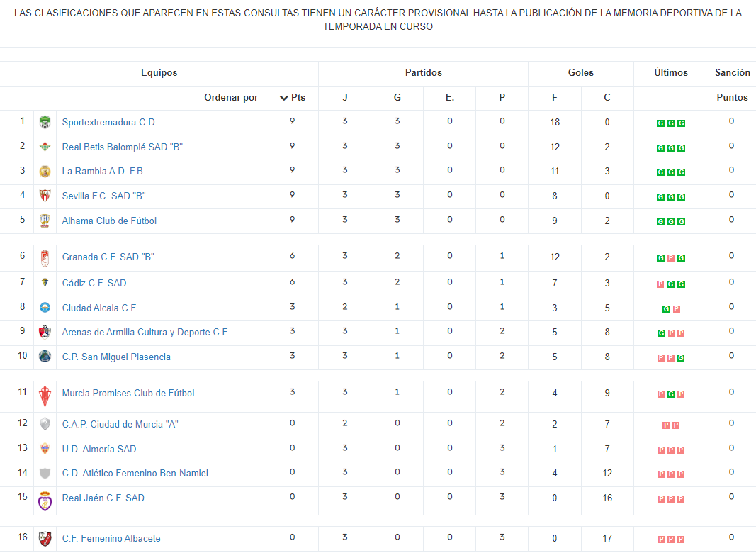Click the red P badge in Granada's last results
756x558 pixels.
point(671,258)
